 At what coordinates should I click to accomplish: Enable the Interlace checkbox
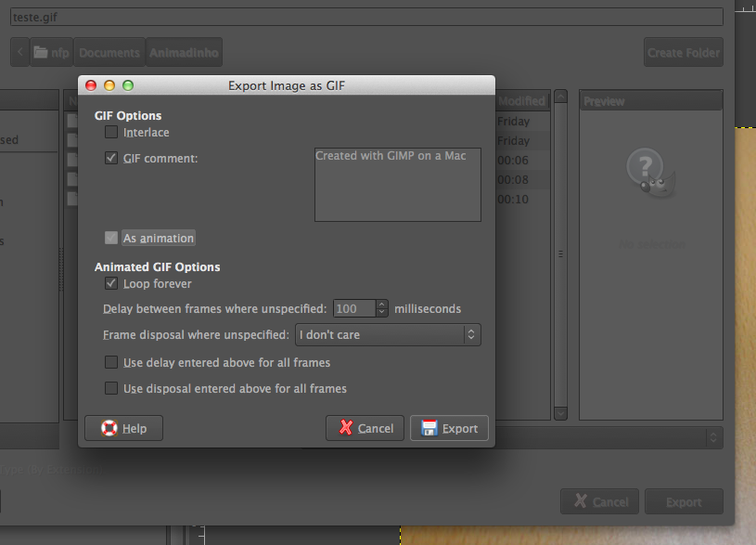[x=112, y=133]
